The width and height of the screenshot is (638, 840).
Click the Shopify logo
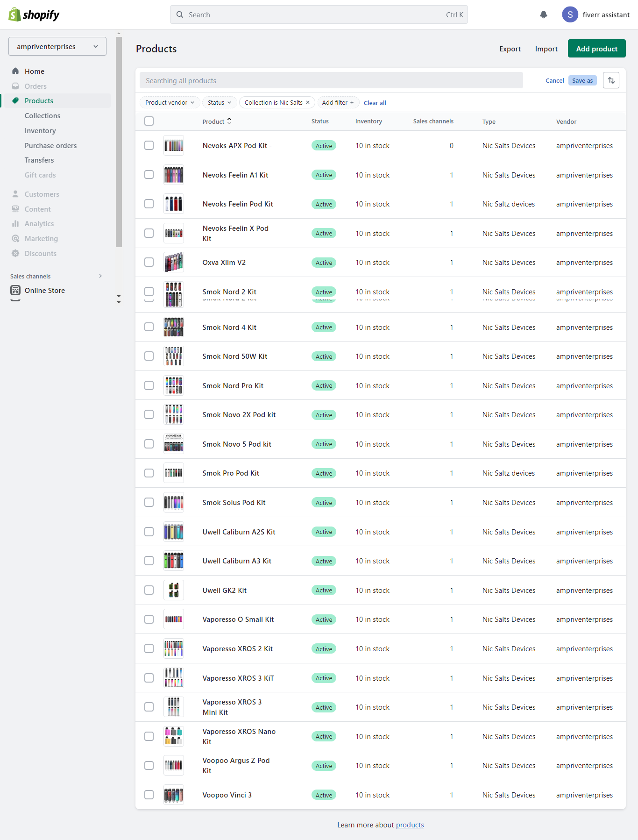click(x=34, y=15)
